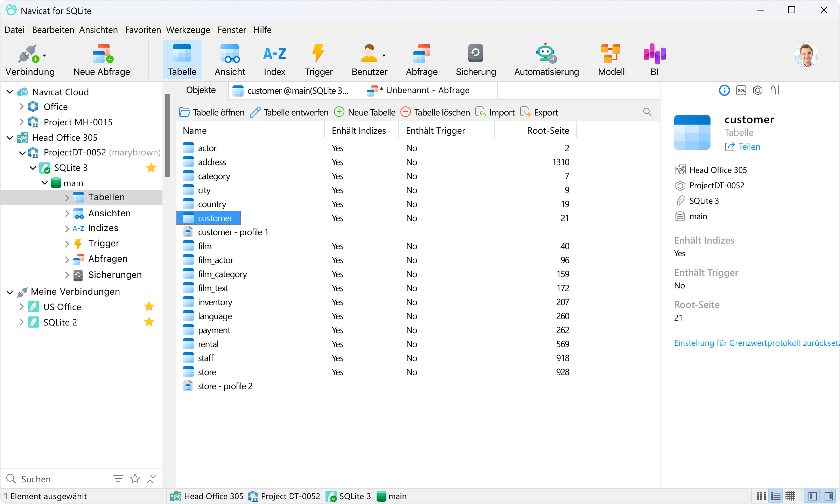Image resolution: width=840 pixels, height=504 pixels.
Task: Collapse the Head Office 305 node
Action: pyautogui.click(x=10, y=138)
